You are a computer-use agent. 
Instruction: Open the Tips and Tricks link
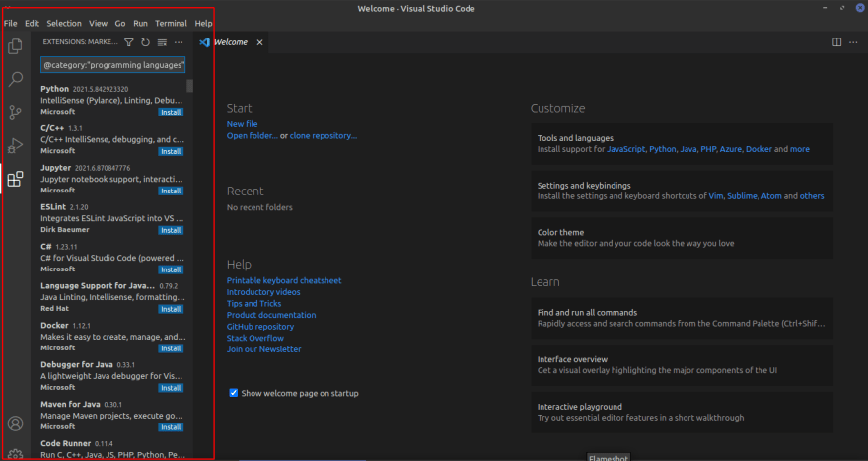[253, 304]
